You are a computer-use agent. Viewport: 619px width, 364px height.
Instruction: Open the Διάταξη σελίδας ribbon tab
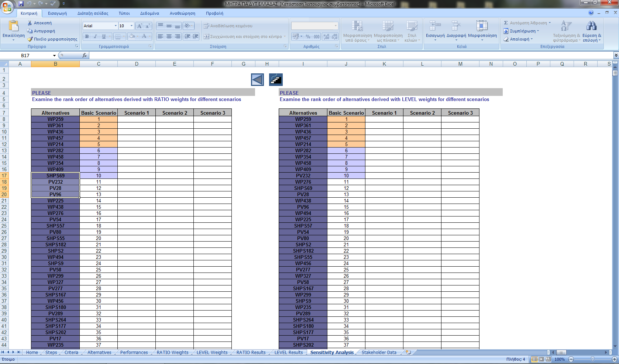coord(93,13)
